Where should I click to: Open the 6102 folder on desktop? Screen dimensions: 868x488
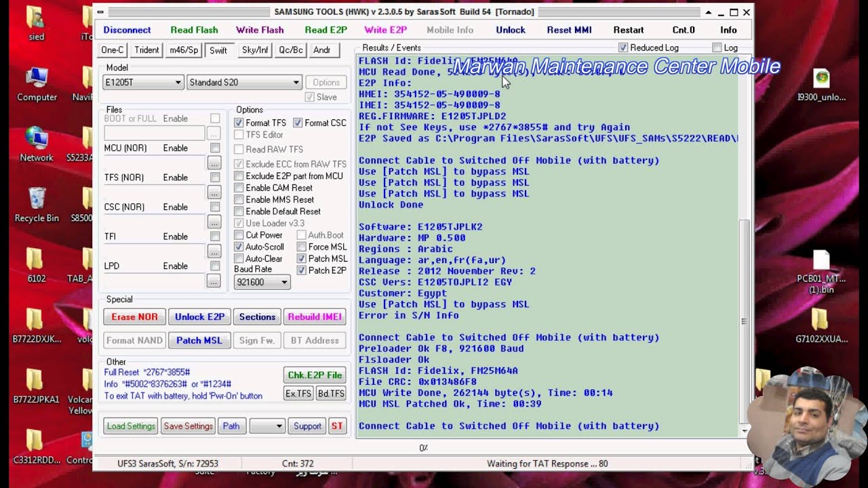point(37,266)
